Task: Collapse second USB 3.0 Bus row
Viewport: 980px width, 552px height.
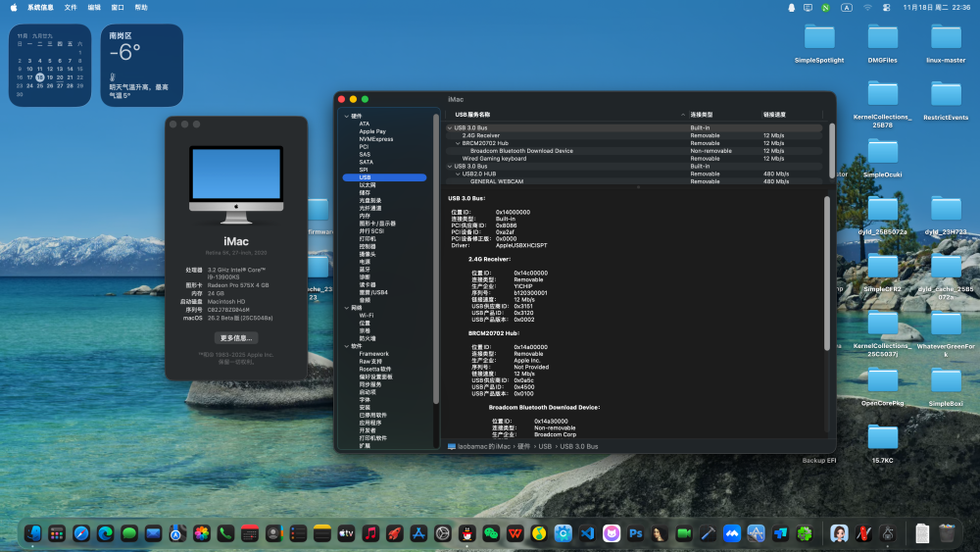Action: tap(450, 167)
